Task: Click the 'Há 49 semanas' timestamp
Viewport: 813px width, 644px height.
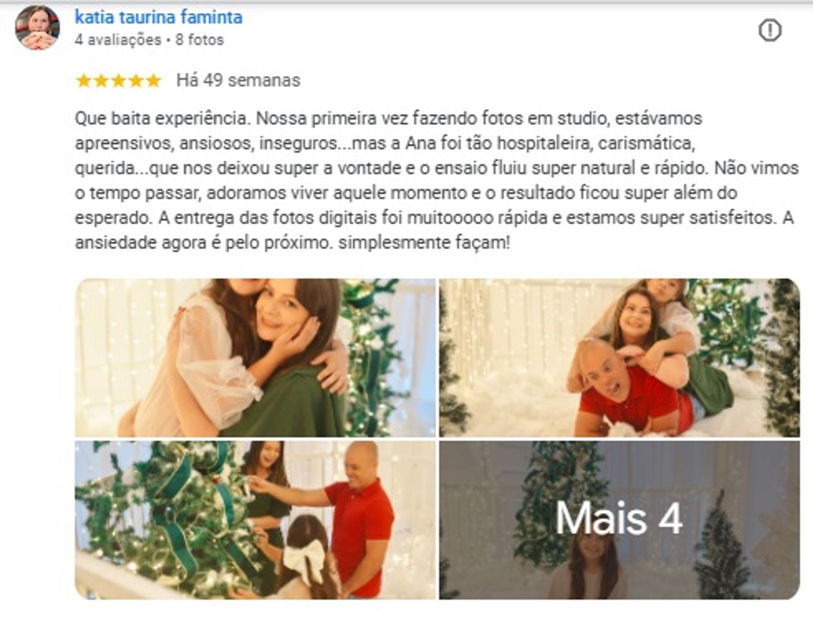Action: [x=238, y=80]
